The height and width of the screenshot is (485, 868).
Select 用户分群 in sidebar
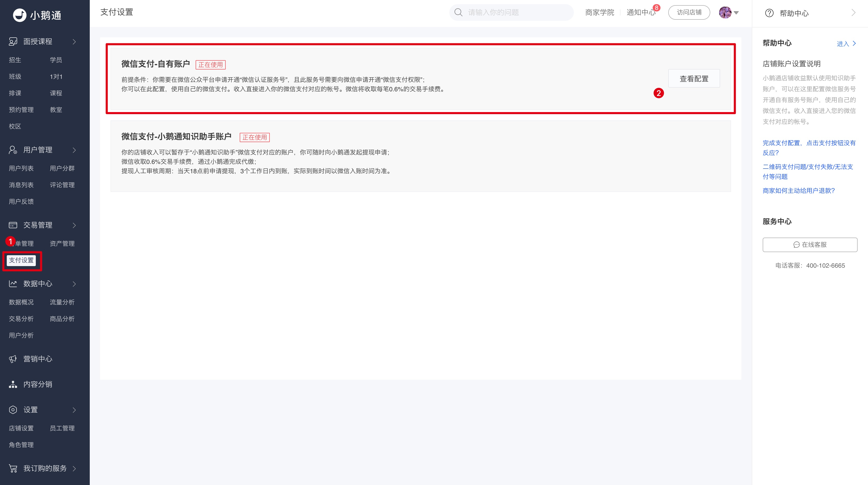pyautogui.click(x=62, y=168)
